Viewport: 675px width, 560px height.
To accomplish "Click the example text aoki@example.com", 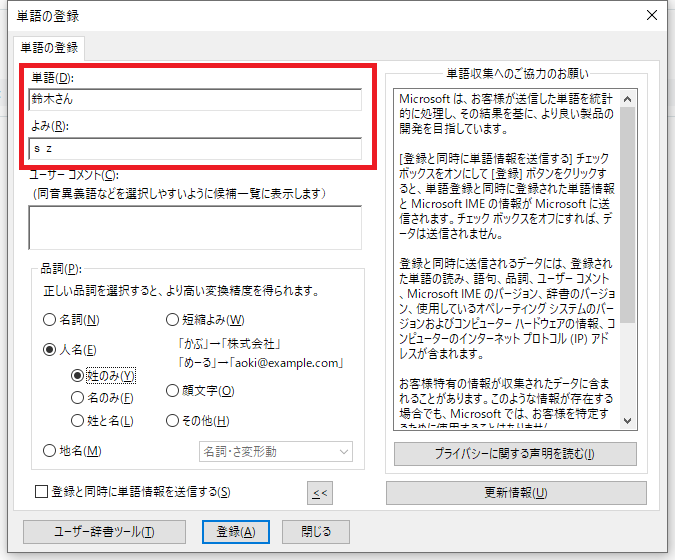I will tap(287, 363).
